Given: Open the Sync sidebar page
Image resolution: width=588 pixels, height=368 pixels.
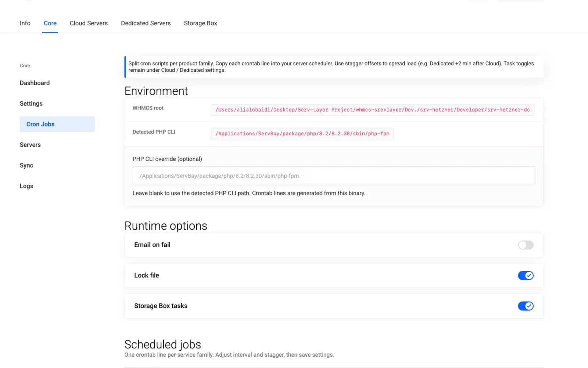Looking at the screenshot, I should click(26, 165).
